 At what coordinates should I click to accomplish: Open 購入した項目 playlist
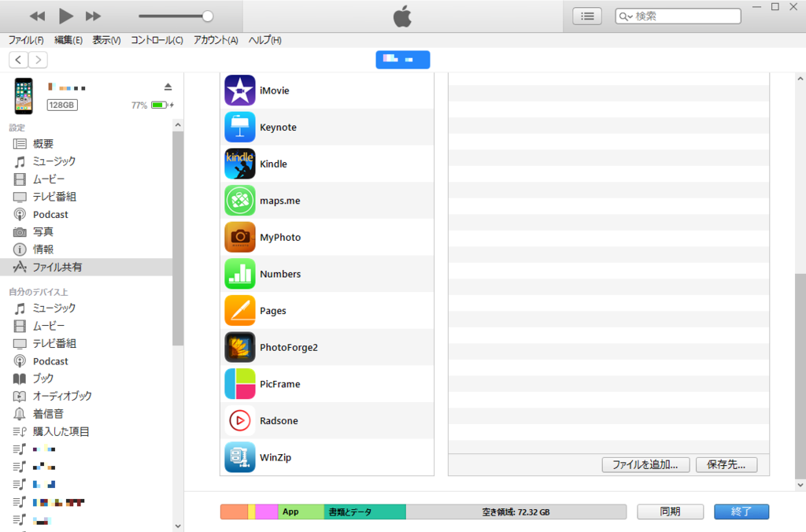[x=87, y=432]
